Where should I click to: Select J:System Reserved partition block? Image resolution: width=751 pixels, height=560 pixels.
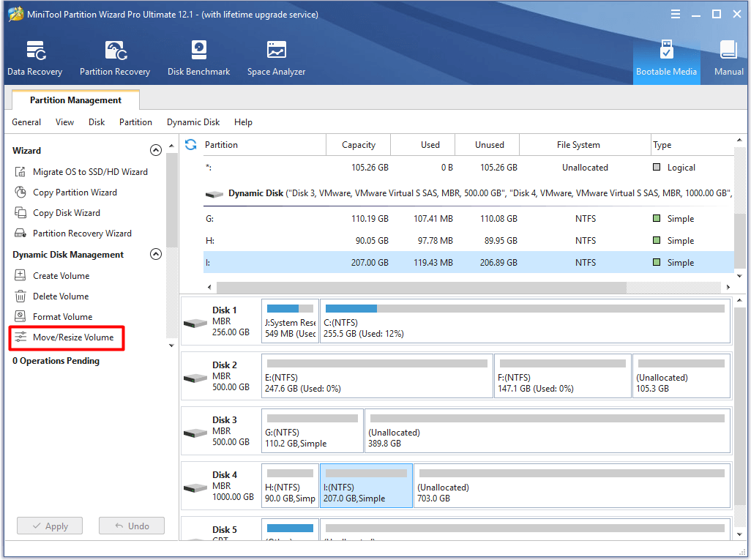[291, 321]
